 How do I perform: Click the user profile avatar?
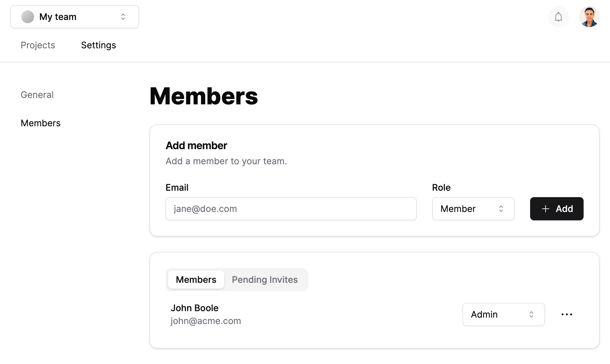tap(589, 17)
